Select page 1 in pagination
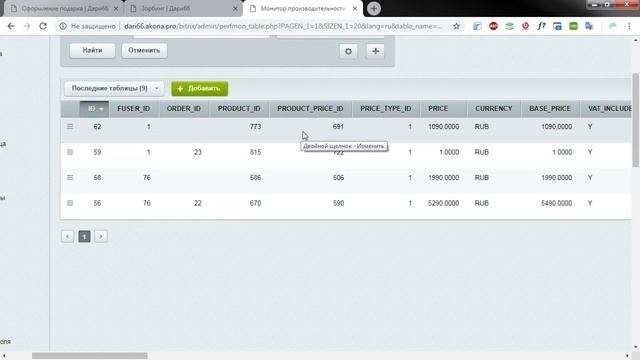Viewport: 640px width, 360px height. 84,236
